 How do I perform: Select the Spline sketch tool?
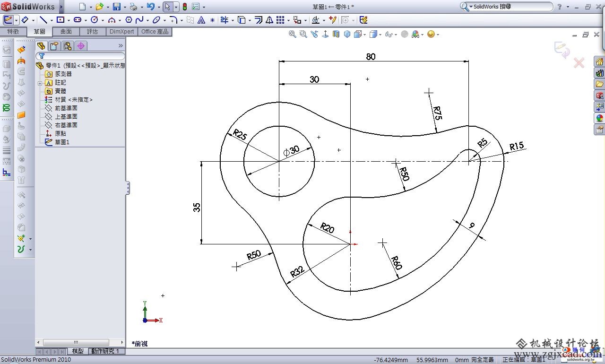tap(139, 20)
